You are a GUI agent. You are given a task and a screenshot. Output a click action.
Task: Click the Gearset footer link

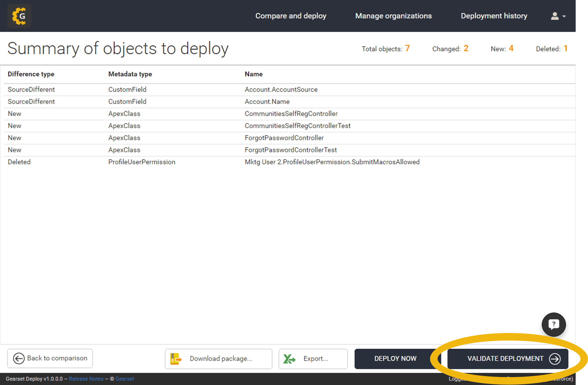click(125, 379)
